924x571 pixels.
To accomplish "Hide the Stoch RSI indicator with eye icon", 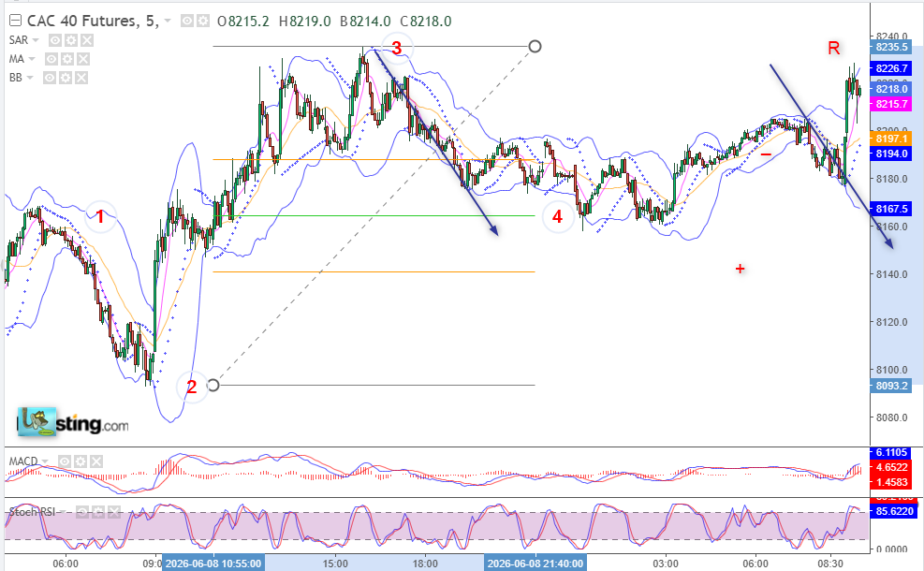I will tap(82, 512).
